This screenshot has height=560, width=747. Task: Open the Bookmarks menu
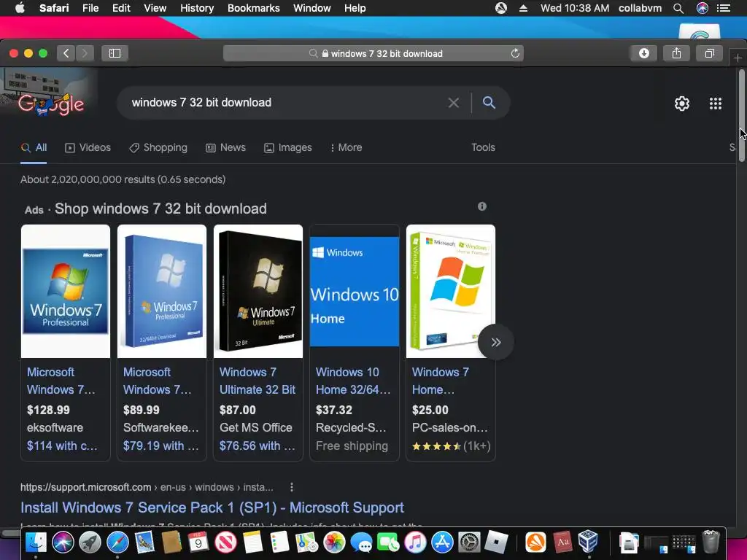pos(253,8)
